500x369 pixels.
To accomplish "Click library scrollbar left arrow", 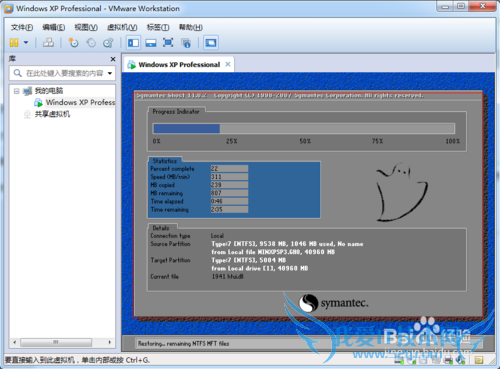I will [14, 342].
